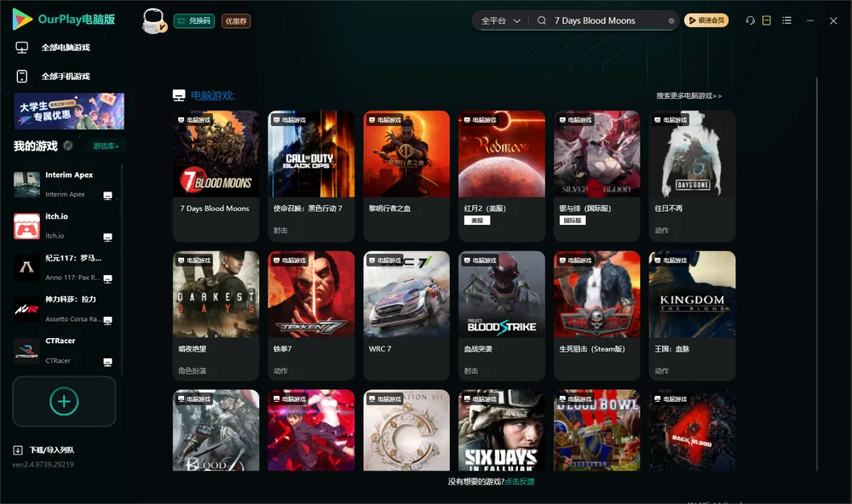Click the OurPlay logo icon

pos(22,19)
